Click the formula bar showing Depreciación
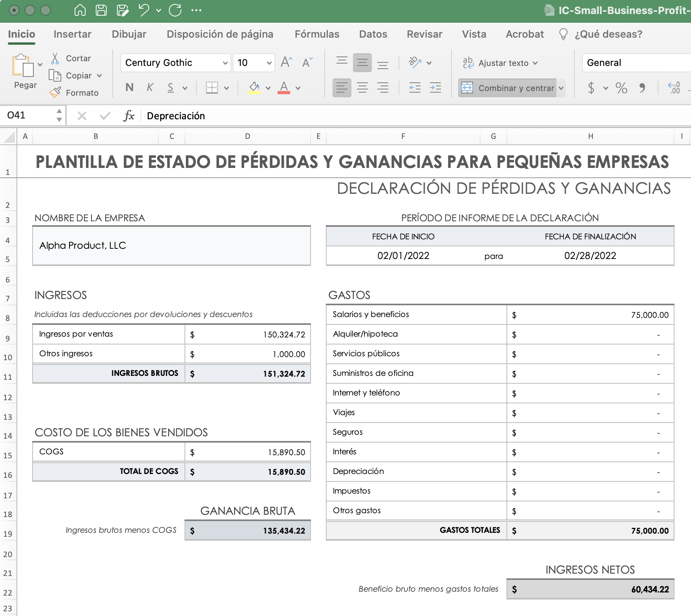This screenshot has height=616, width=691. click(x=416, y=116)
